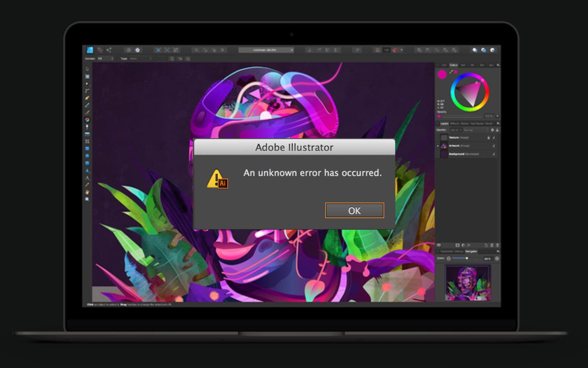This screenshot has height=368, width=588.
Task: Click OK in the Adobe Illustrator dialog
Action: click(355, 210)
